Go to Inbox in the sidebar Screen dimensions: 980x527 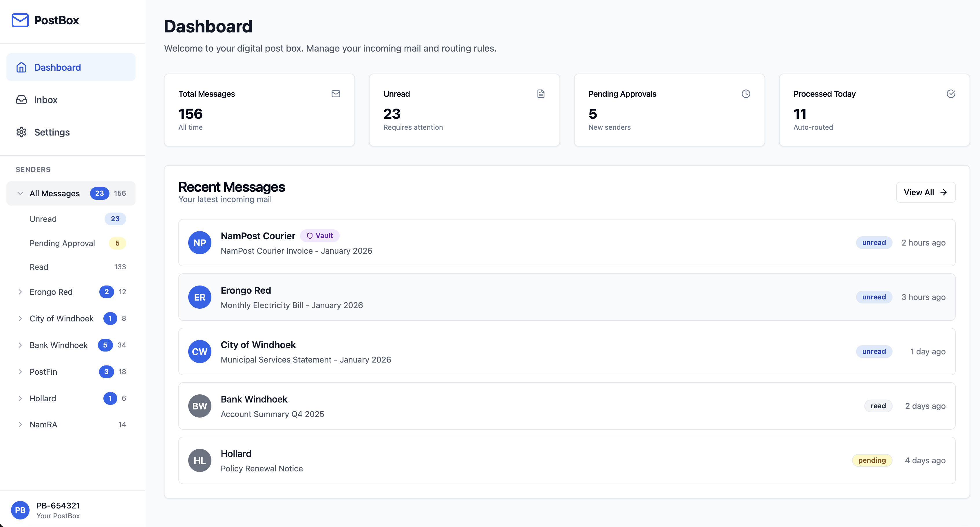[71, 100]
